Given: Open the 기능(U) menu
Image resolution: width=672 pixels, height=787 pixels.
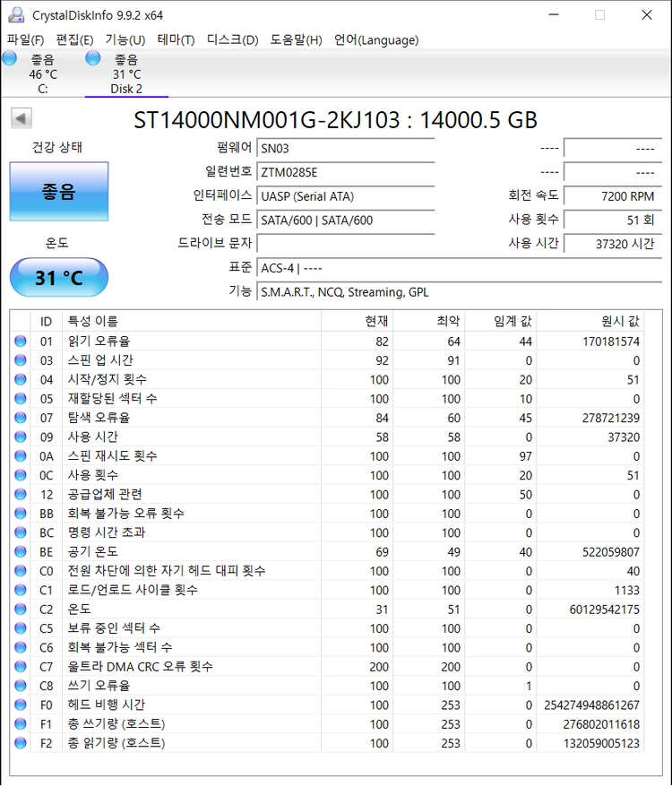Looking at the screenshot, I should coord(125,39).
